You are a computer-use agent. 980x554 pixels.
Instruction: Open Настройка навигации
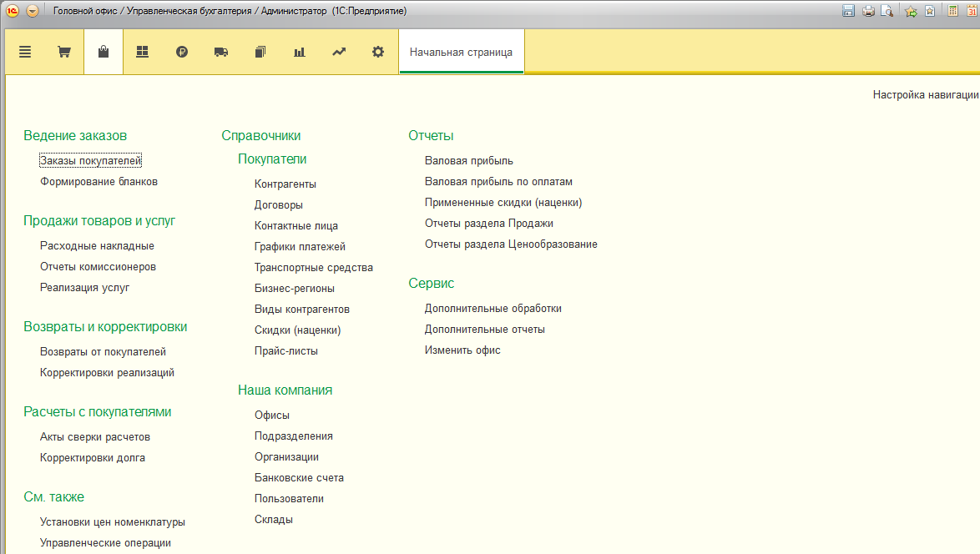click(x=926, y=95)
